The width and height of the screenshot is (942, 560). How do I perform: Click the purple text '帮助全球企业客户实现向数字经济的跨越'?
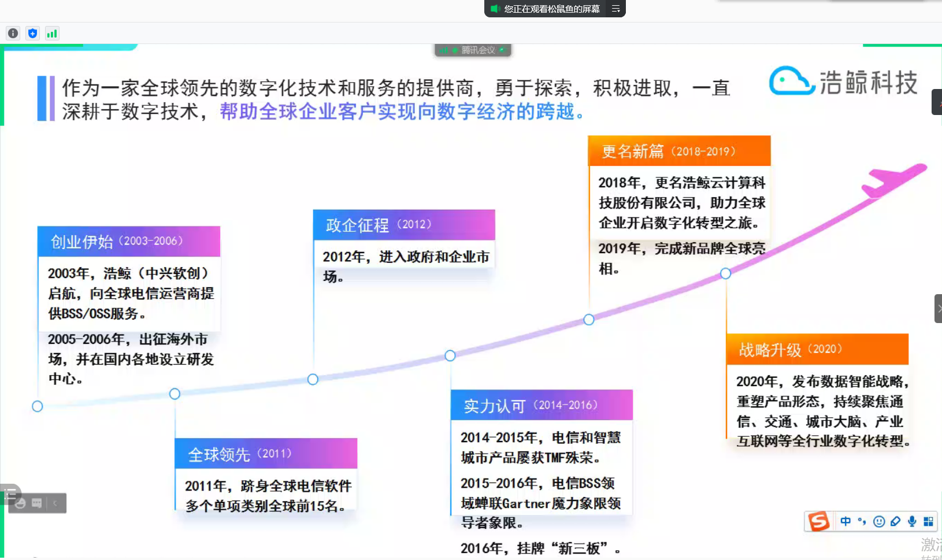402,112
